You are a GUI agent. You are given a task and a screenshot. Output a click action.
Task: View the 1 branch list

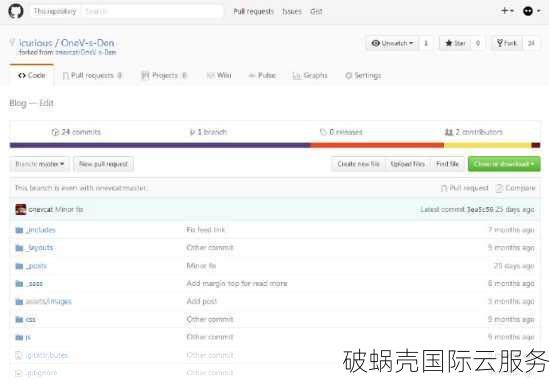pos(208,132)
